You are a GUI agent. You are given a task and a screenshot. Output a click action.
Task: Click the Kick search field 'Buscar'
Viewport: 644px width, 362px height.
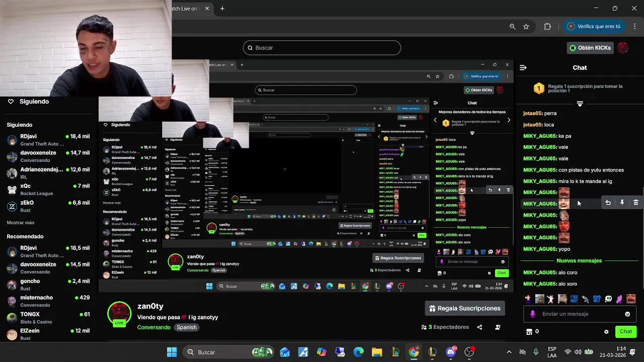click(322, 48)
